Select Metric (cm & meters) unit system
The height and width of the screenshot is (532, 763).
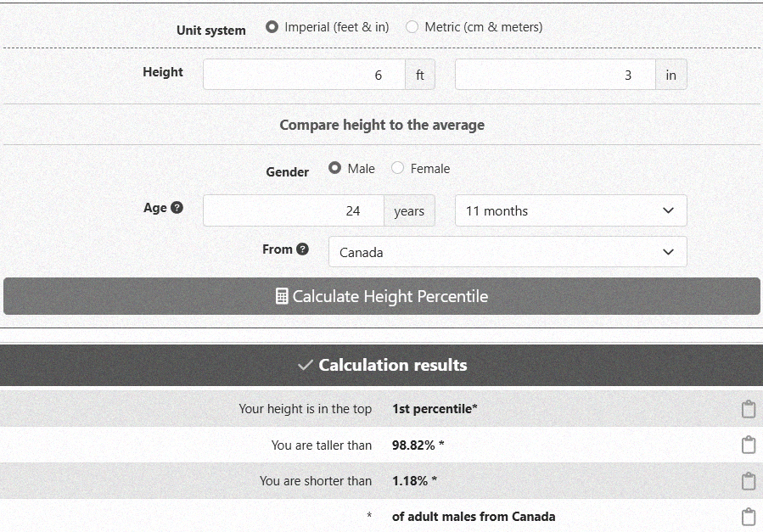(412, 27)
